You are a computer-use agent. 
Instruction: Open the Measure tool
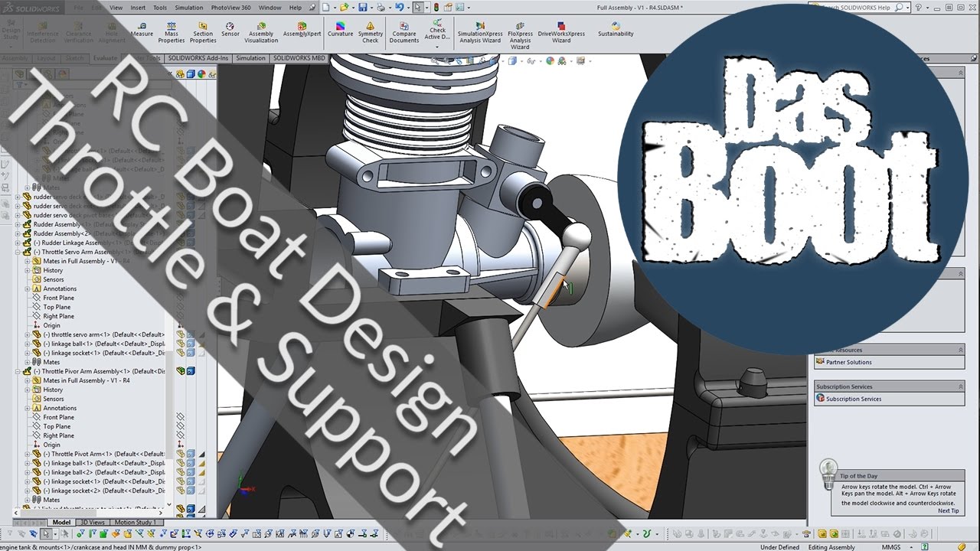click(x=142, y=30)
